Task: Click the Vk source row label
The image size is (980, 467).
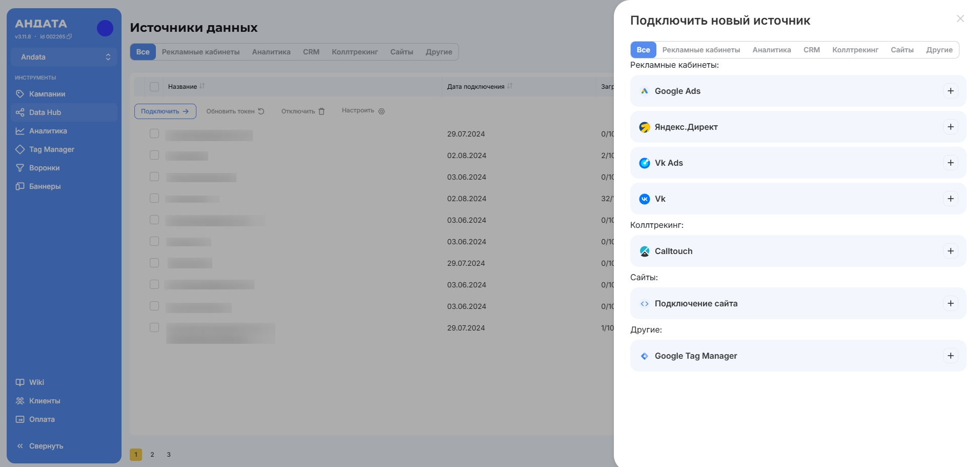Action: click(660, 199)
